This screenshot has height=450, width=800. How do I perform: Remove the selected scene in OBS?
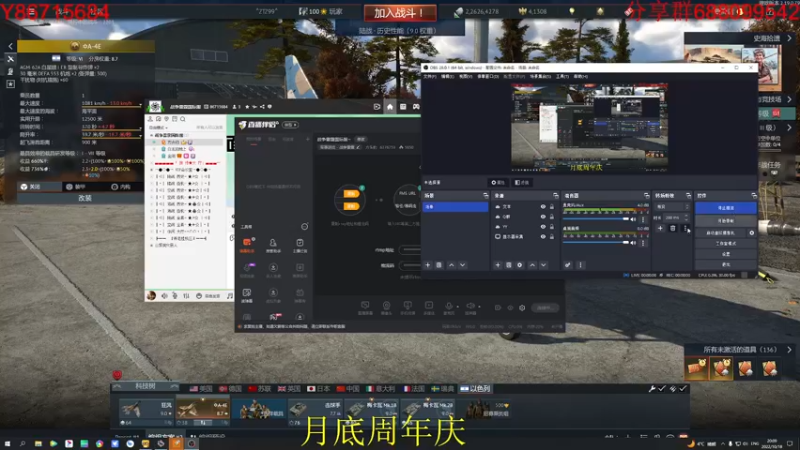tap(439, 265)
